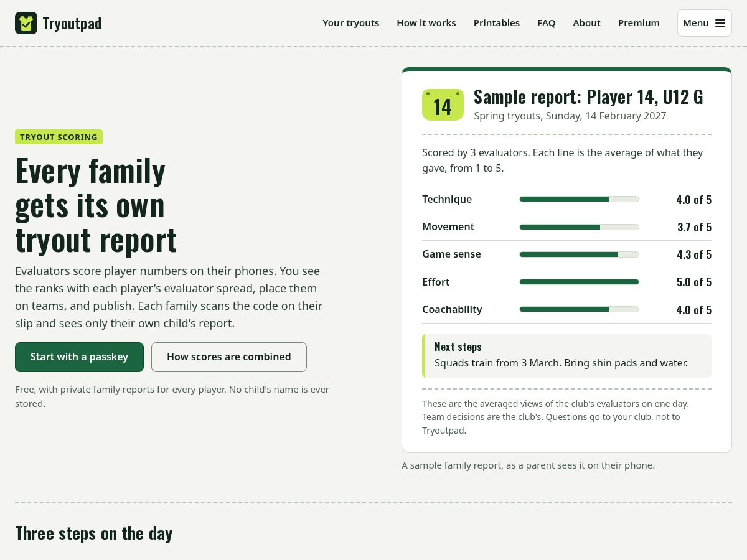This screenshot has width=747, height=560.
Task: Click the Movement score bar
Action: pos(580,227)
